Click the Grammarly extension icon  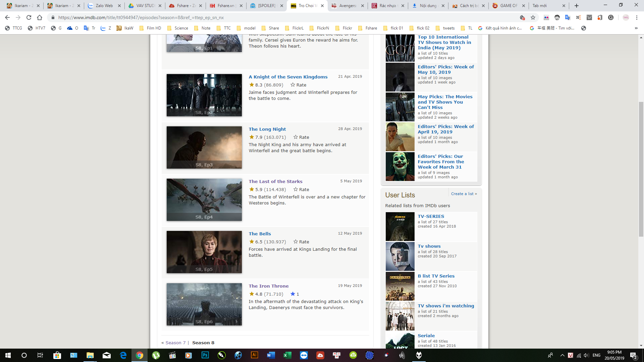pyautogui.click(x=611, y=17)
